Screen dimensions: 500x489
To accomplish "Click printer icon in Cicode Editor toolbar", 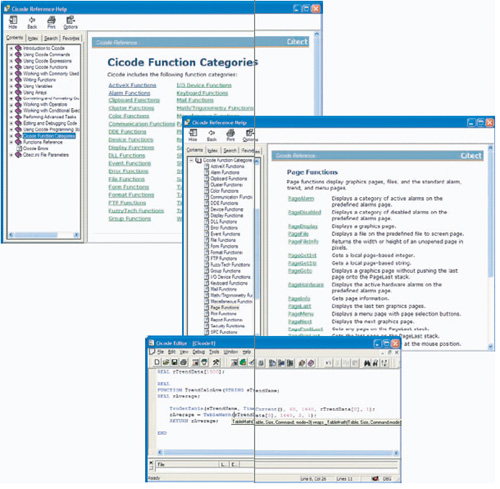I will [x=183, y=362].
